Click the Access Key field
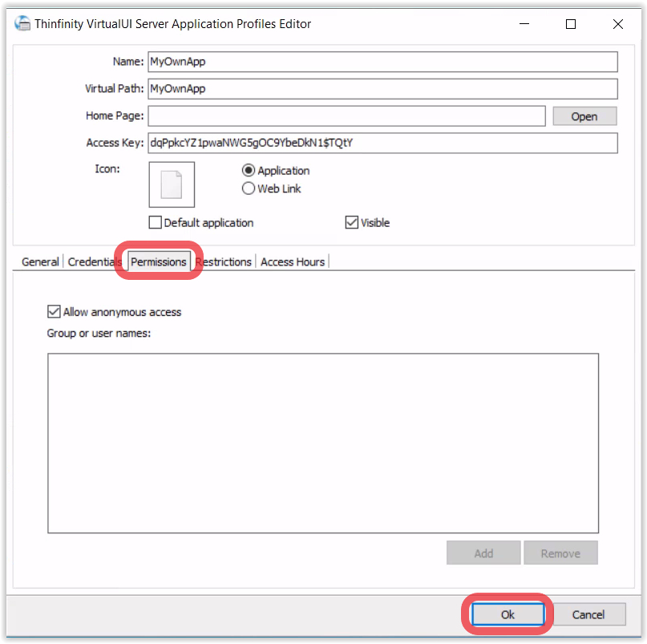Screen dimensions: 647x644 [383, 143]
